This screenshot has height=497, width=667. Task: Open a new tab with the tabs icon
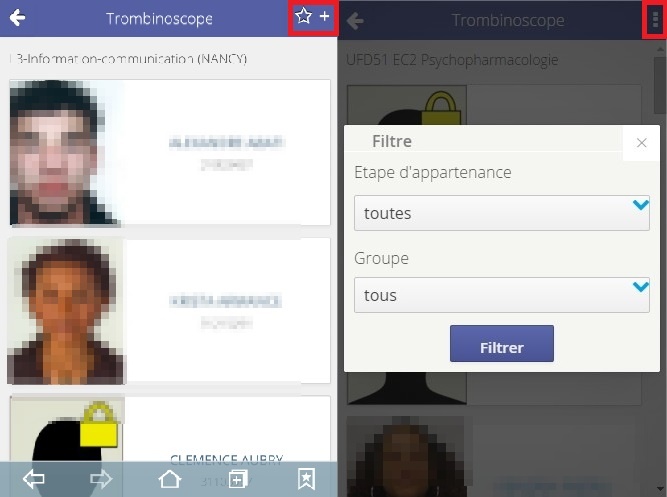[x=238, y=480]
